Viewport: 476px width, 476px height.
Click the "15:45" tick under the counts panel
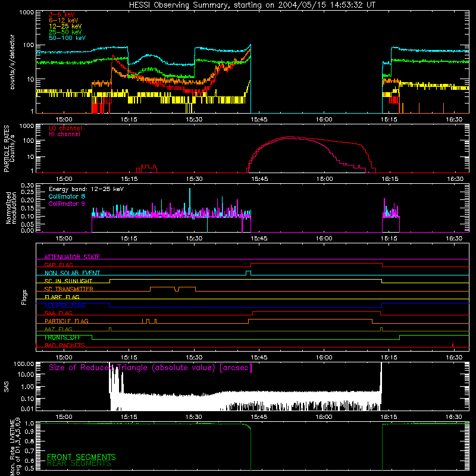coord(259,120)
